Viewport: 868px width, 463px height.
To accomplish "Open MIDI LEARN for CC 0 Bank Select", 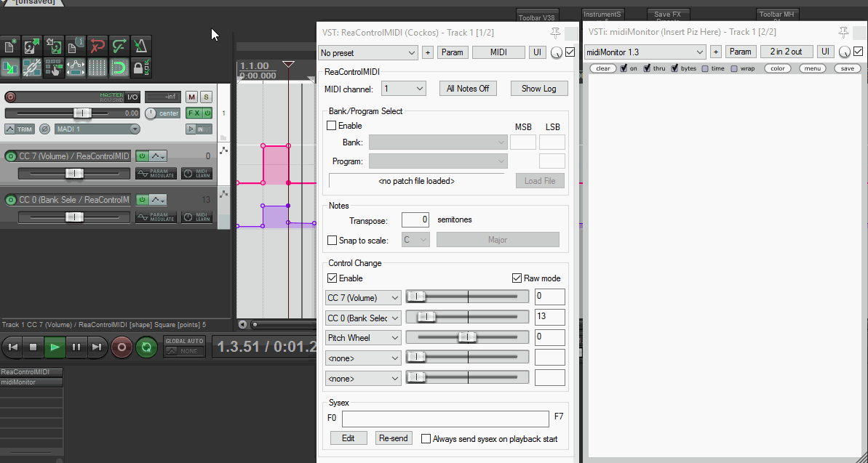I will click(196, 217).
